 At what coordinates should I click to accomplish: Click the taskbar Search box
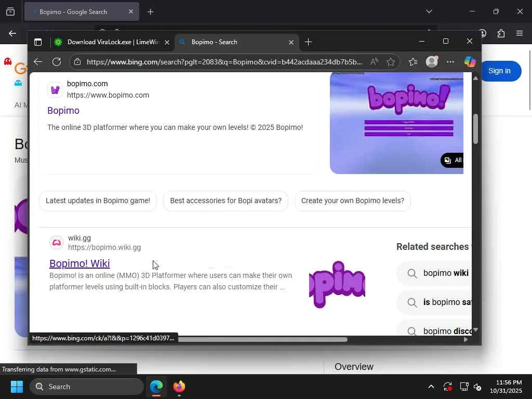coord(87,387)
